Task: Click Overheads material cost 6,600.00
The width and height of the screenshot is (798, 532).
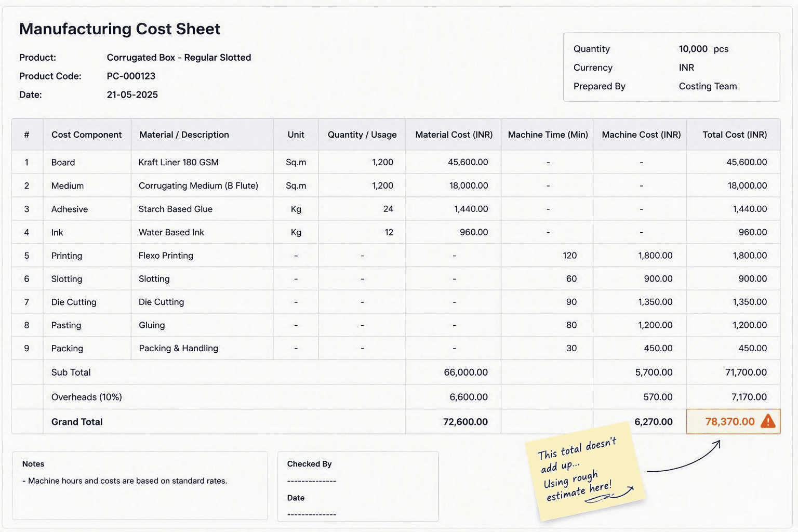Action: 468,397
